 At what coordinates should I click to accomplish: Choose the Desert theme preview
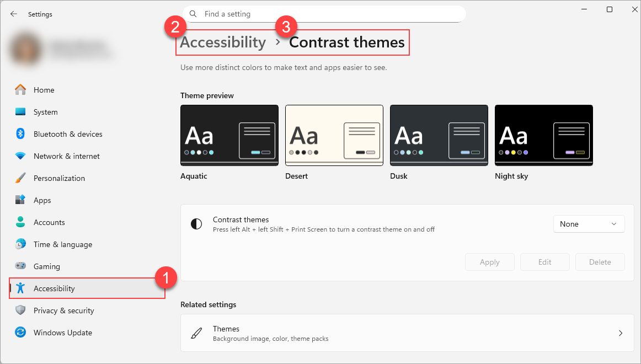click(334, 135)
